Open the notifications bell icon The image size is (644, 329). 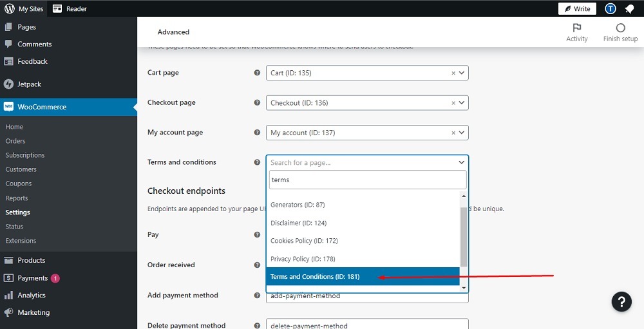(629, 8)
